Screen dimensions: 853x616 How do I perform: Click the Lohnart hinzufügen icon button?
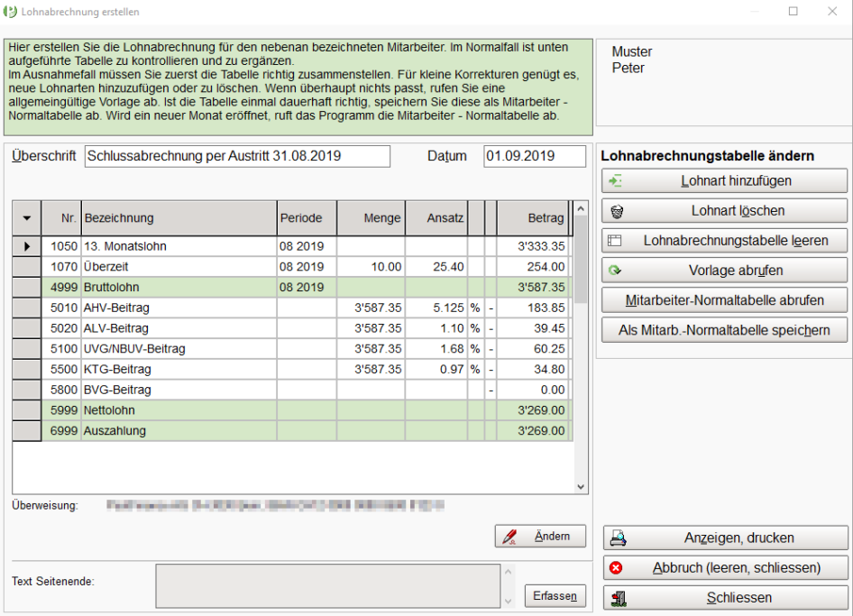point(616,181)
